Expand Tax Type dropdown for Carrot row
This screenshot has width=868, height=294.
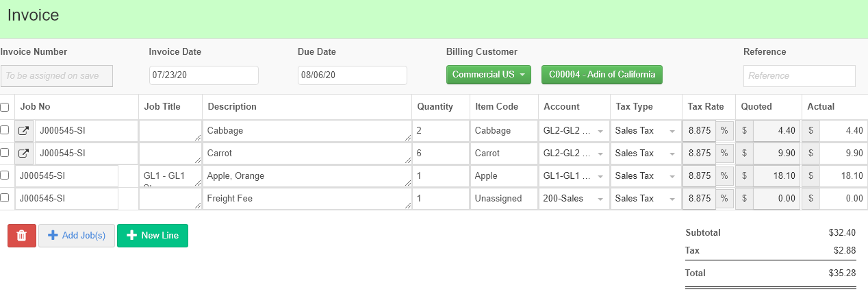pyautogui.click(x=643, y=154)
